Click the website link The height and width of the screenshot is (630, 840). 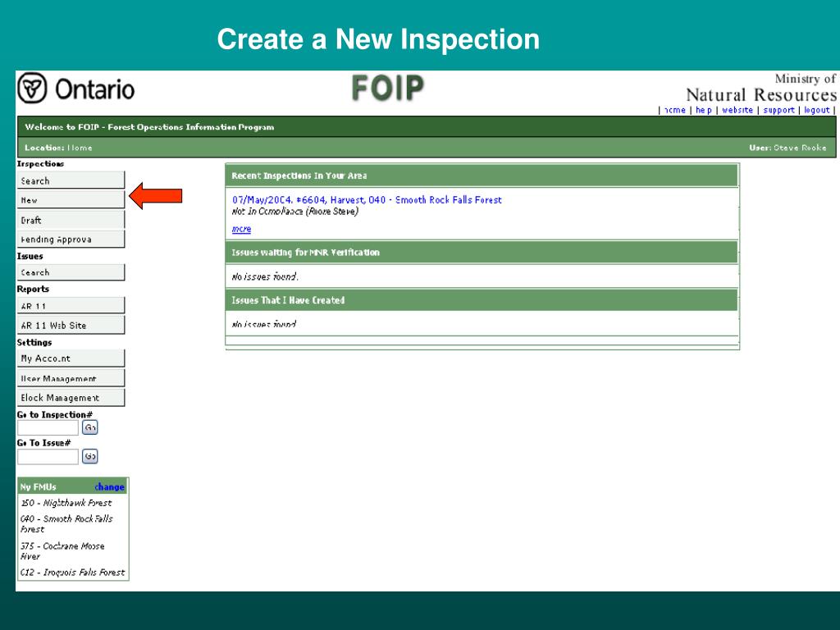737,110
